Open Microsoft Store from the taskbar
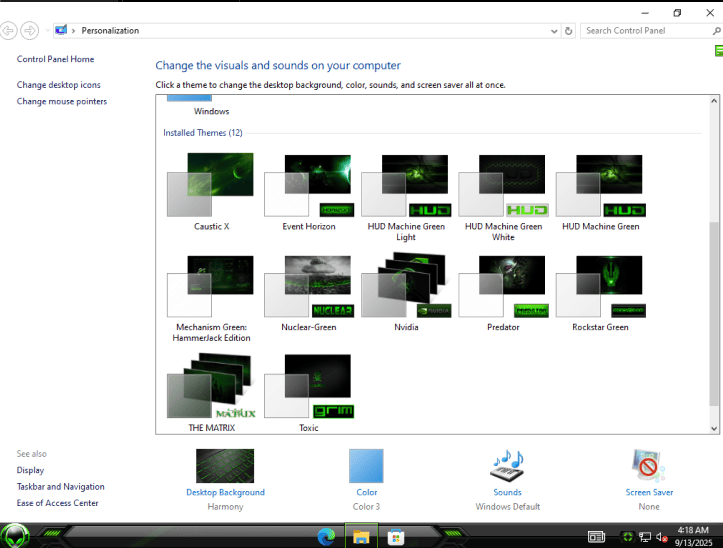 (x=396, y=537)
